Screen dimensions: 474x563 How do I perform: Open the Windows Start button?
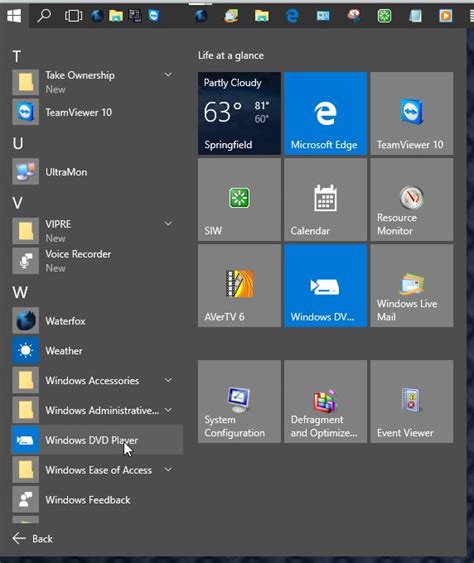point(14,15)
